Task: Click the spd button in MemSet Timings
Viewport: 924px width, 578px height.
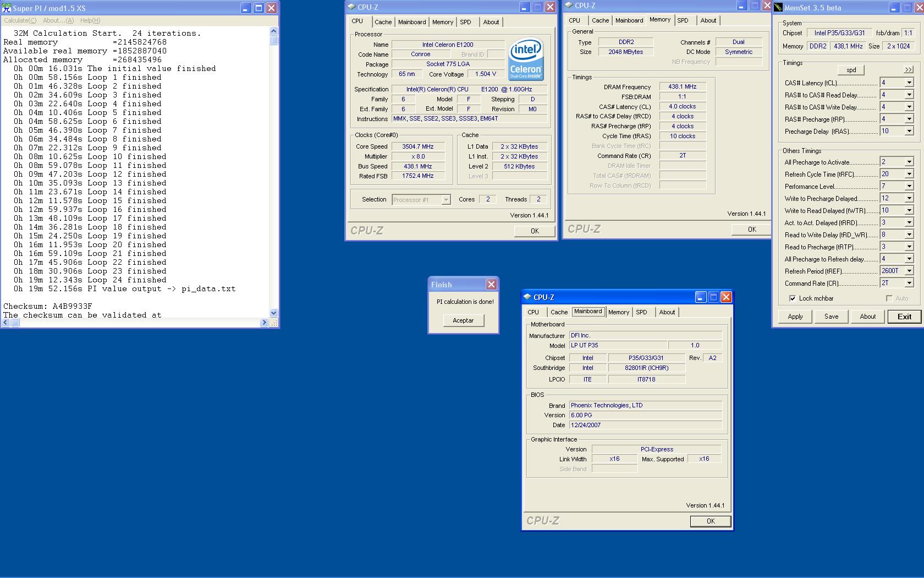Action: tap(851, 70)
